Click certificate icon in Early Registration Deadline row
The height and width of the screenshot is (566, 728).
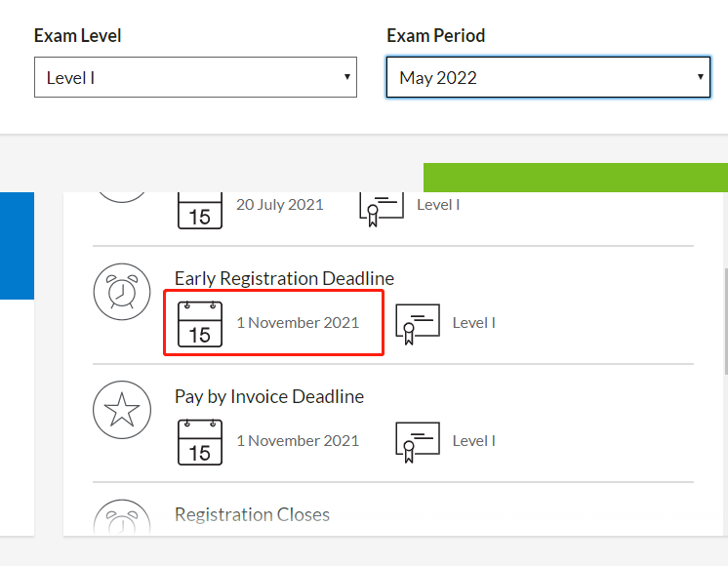pyautogui.click(x=418, y=323)
